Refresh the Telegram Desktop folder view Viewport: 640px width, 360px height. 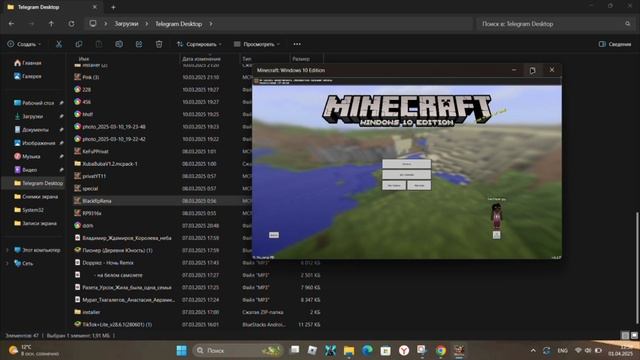coord(71,24)
